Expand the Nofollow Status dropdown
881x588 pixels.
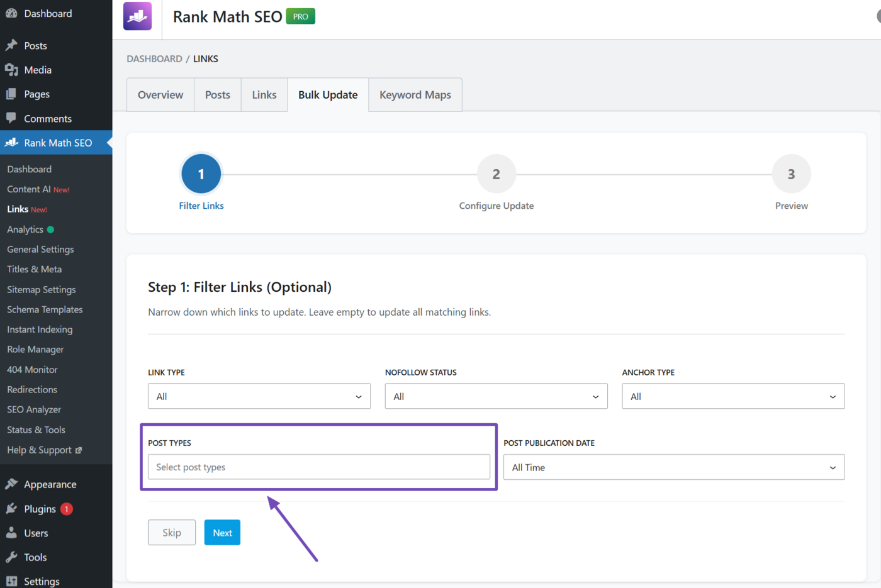tap(496, 396)
